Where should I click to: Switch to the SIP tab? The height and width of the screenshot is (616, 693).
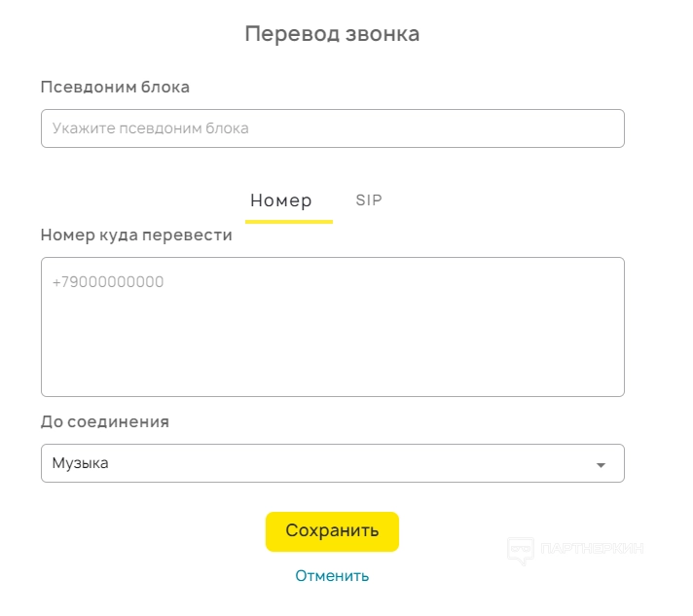[369, 200]
